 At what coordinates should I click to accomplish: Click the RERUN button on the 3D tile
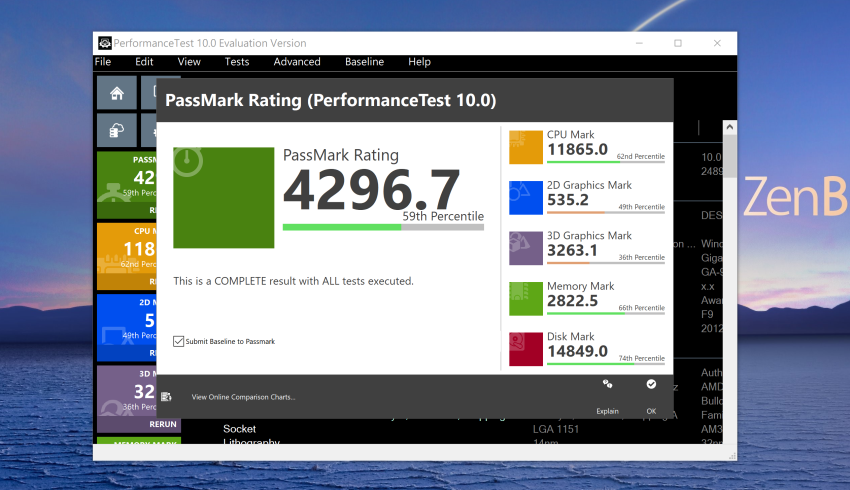163,424
